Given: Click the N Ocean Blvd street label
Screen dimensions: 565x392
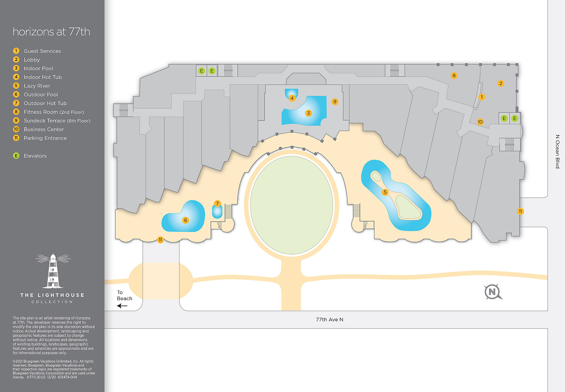Looking at the screenshot, I should 557,152.
